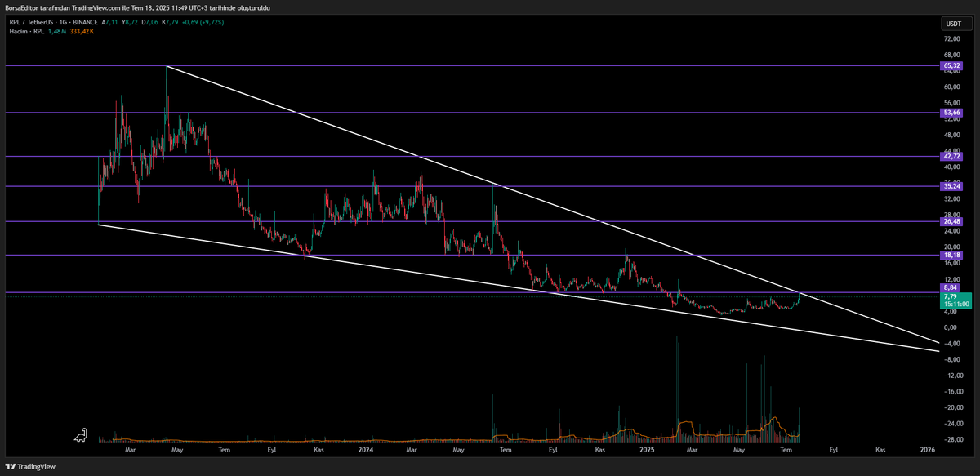Click the 8,84 price level label
The width and height of the screenshot is (980, 476).
(950, 287)
